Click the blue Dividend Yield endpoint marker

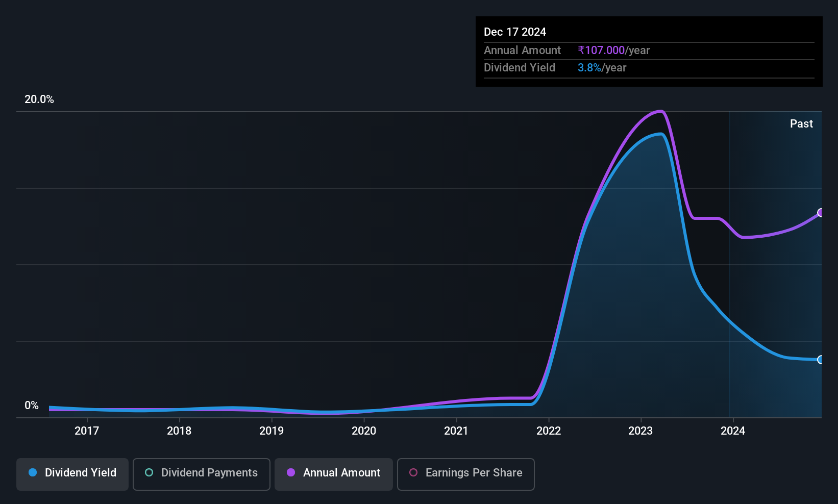pyautogui.click(x=820, y=360)
